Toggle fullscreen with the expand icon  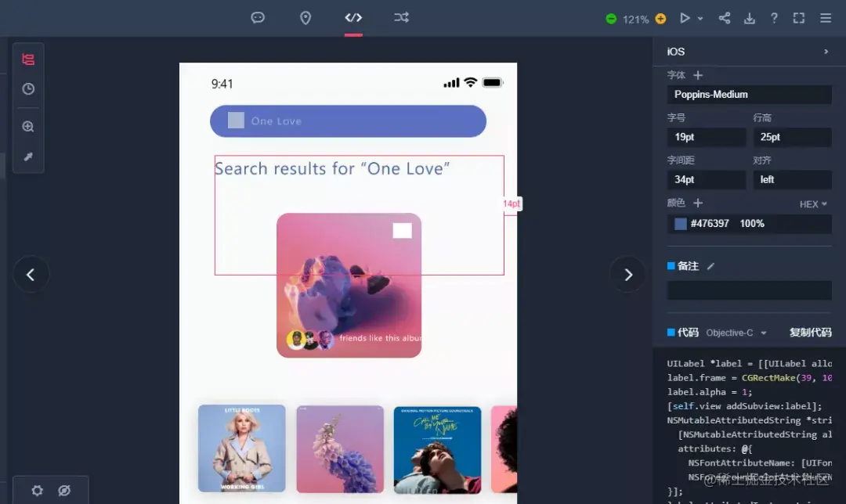799,18
